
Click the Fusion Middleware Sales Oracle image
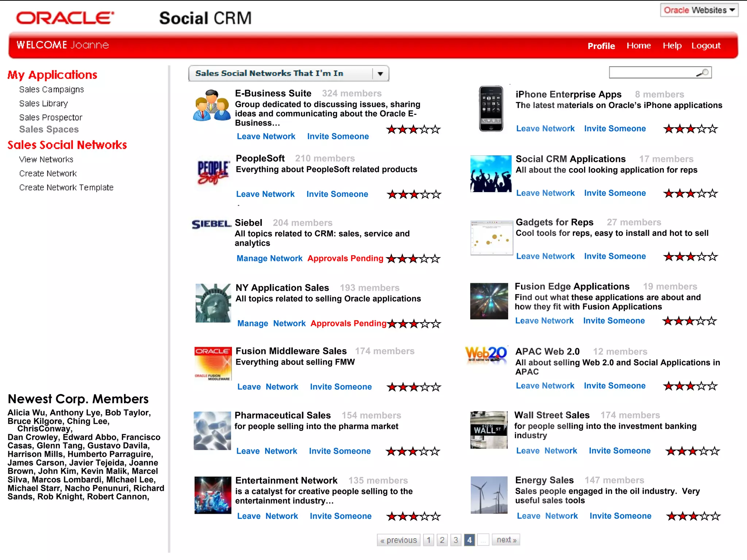(213, 363)
